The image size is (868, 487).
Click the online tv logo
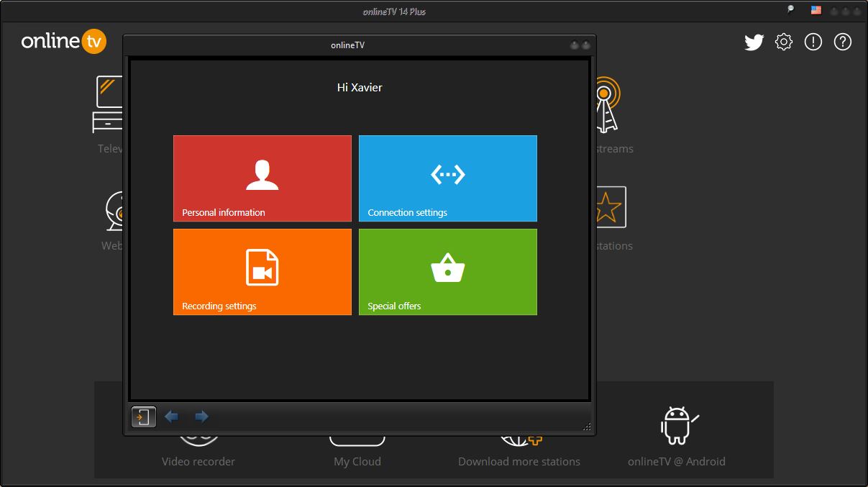point(64,41)
